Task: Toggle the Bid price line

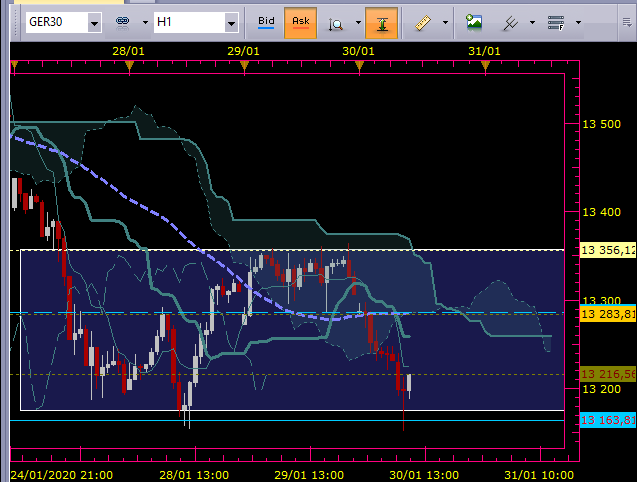Action: tap(266, 22)
